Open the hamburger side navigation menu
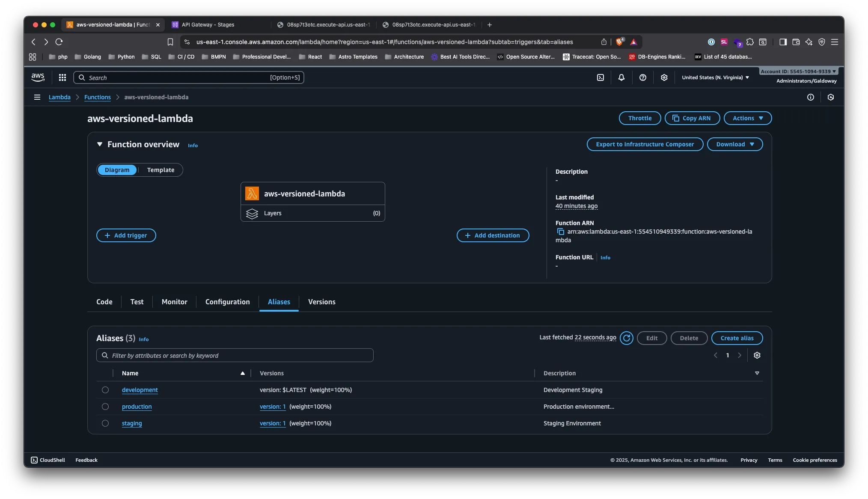 click(37, 97)
